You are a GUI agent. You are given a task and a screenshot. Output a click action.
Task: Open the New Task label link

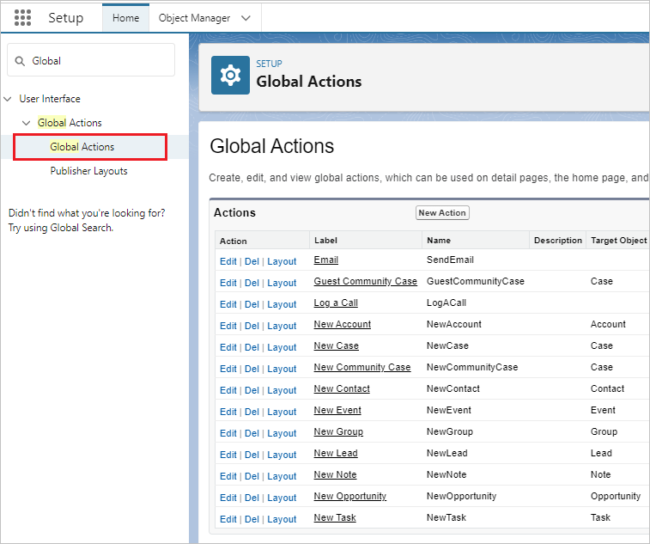[x=335, y=518]
